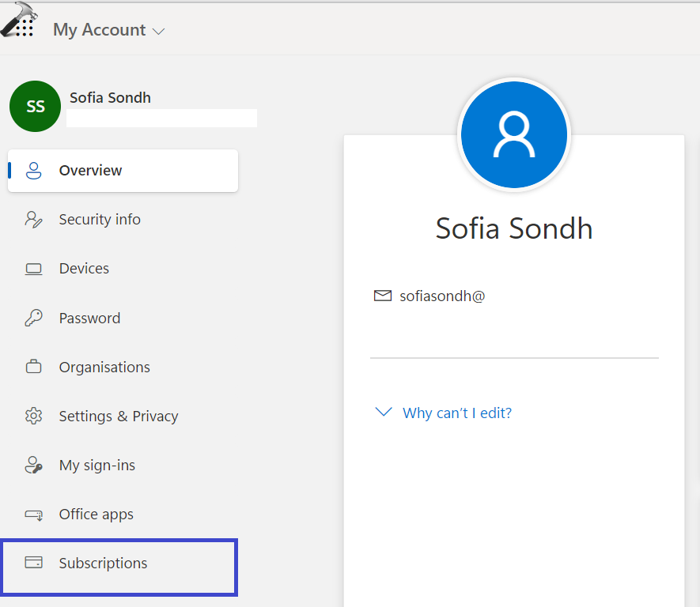
Task: Click the Security info pencil-person icon
Action: 33,220
